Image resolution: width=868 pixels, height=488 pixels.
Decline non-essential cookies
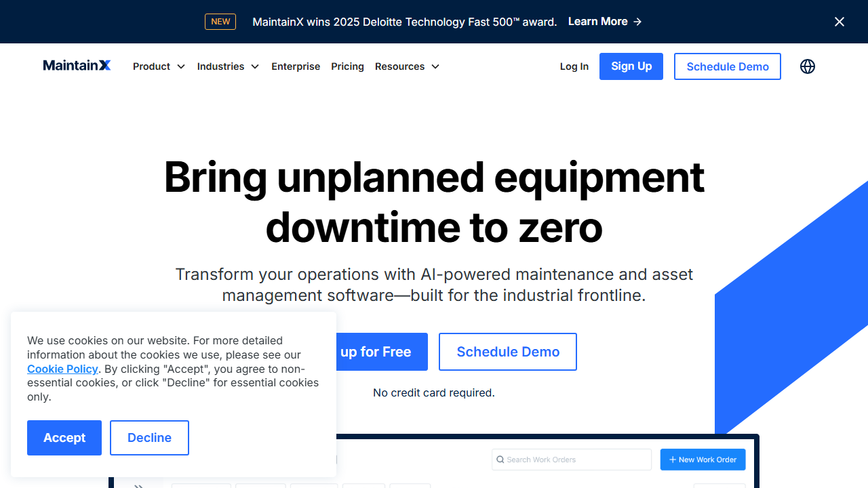tap(149, 438)
